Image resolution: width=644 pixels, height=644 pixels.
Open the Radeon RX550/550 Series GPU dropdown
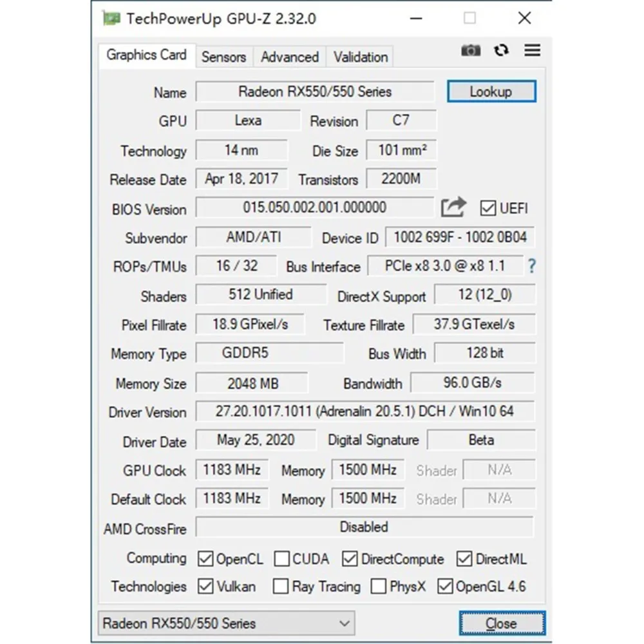coord(226,623)
